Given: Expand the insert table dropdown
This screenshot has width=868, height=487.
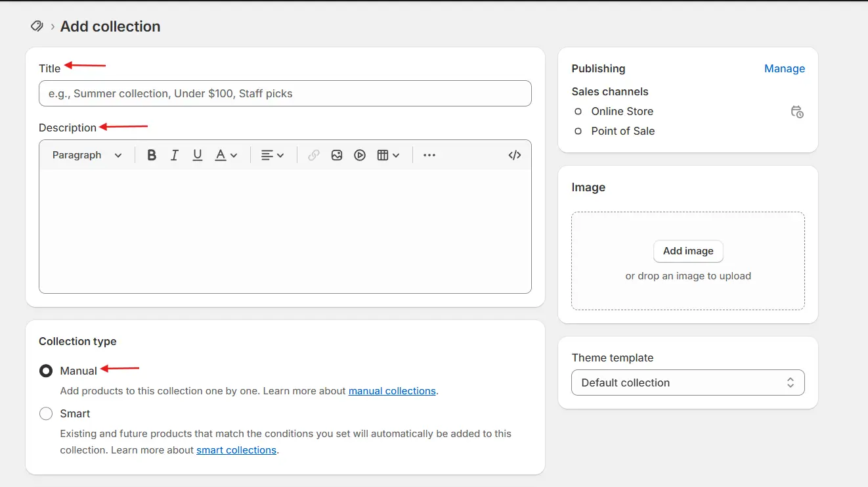Looking at the screenshot, I should click(389, 155).
